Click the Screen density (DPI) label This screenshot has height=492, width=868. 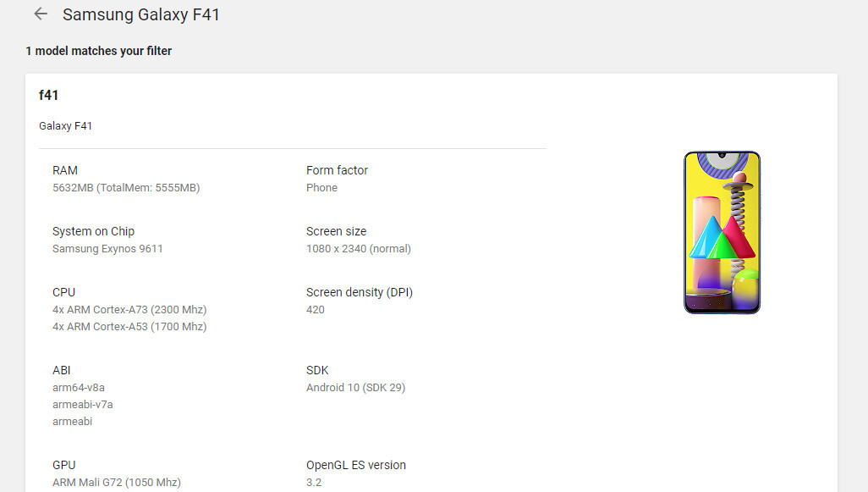(360, 292)
